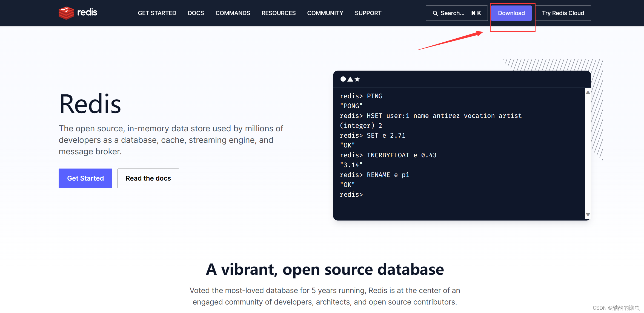Image resolution: width=644 pixels, height=313 pixels.
Task: Click the Redis logo in the navbar
Action: (x=78, y=13)
